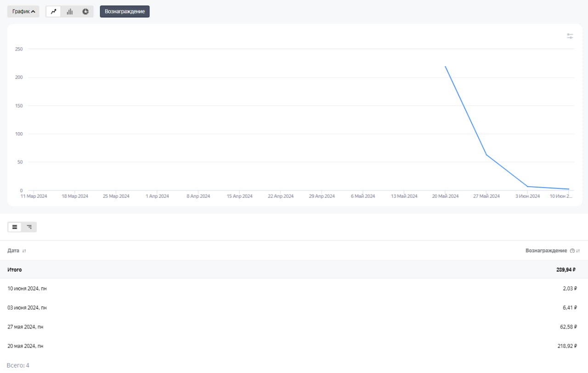Switch to the pie chart view

(85, 11)
